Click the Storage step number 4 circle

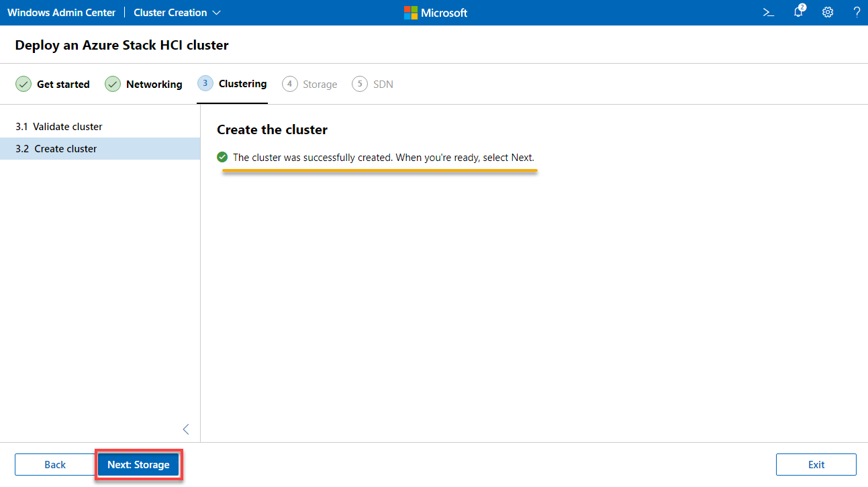point(290,84)
